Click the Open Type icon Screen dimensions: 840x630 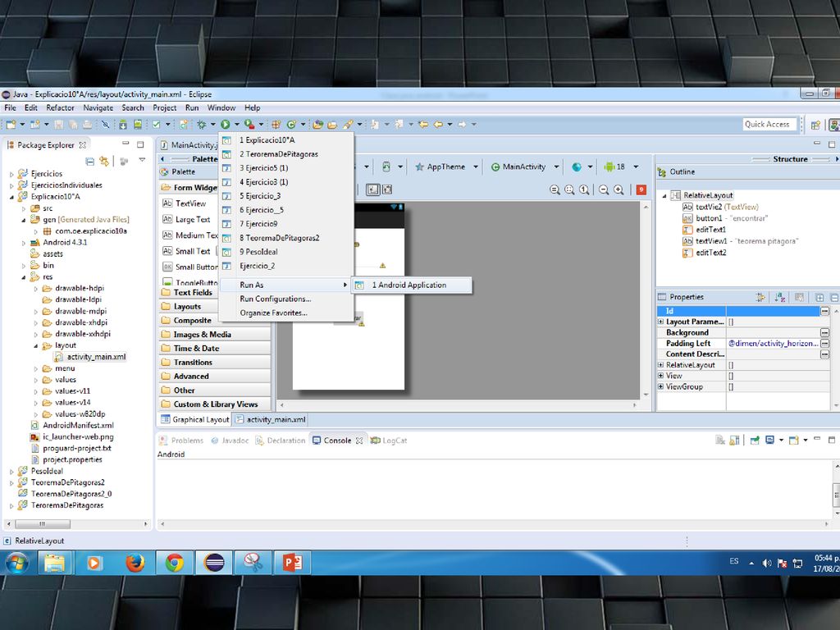317,125
